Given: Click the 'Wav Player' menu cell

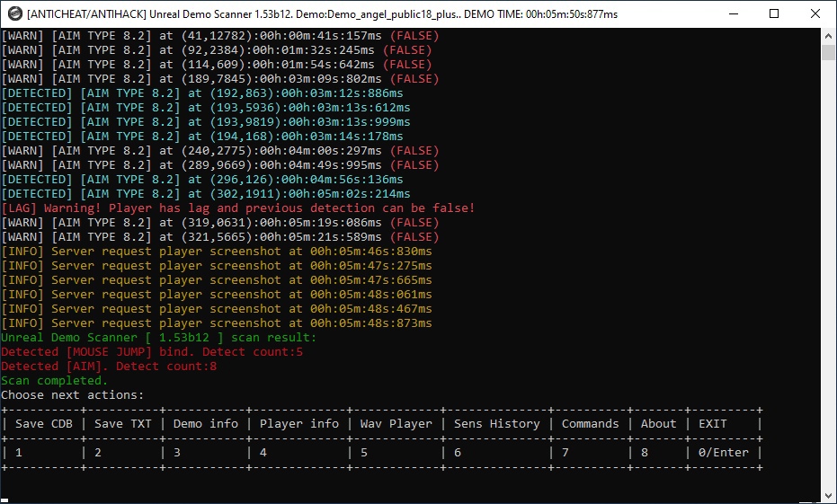Looking at the screenshot, I should click(x=396, y=424).
